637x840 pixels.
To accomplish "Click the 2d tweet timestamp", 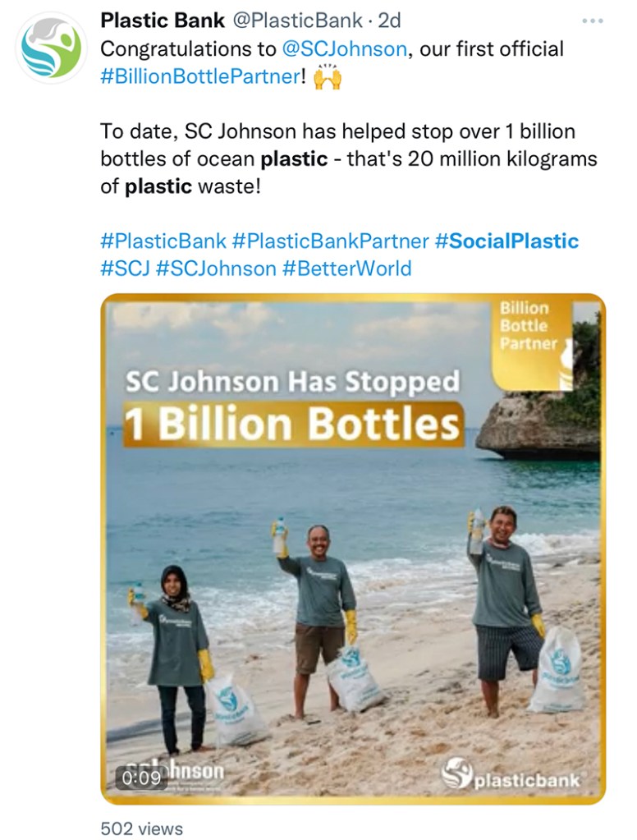I will pos(389,21).
